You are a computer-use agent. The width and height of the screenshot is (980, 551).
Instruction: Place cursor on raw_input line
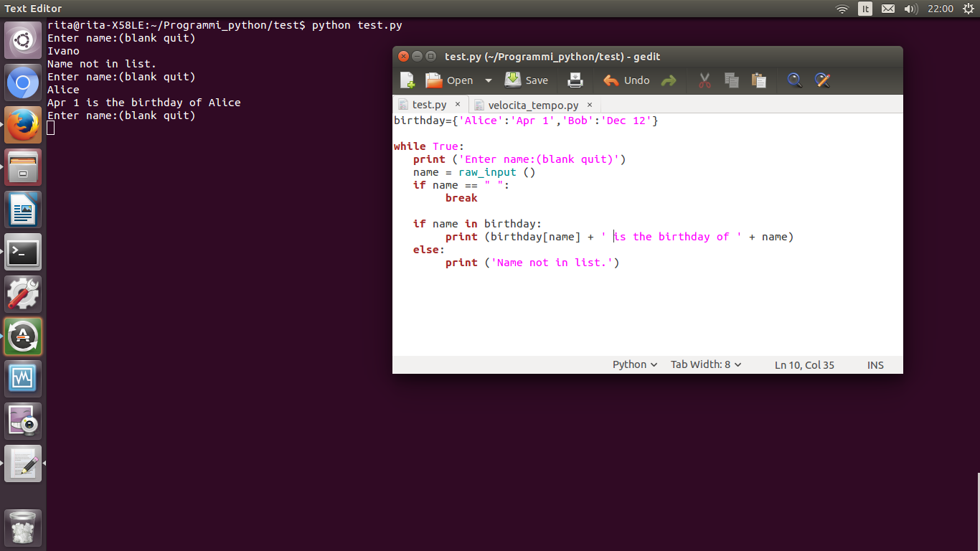pos(474,172)
